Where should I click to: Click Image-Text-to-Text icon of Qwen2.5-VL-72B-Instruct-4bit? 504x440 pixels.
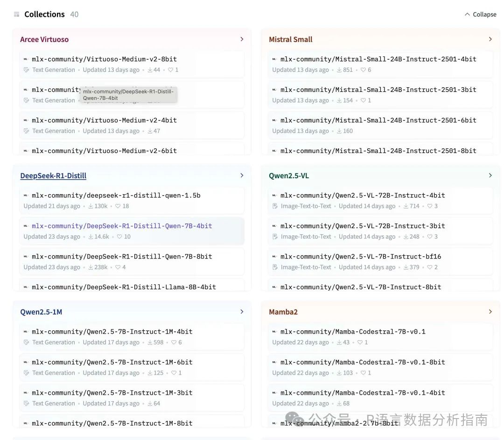click(275, 206)
